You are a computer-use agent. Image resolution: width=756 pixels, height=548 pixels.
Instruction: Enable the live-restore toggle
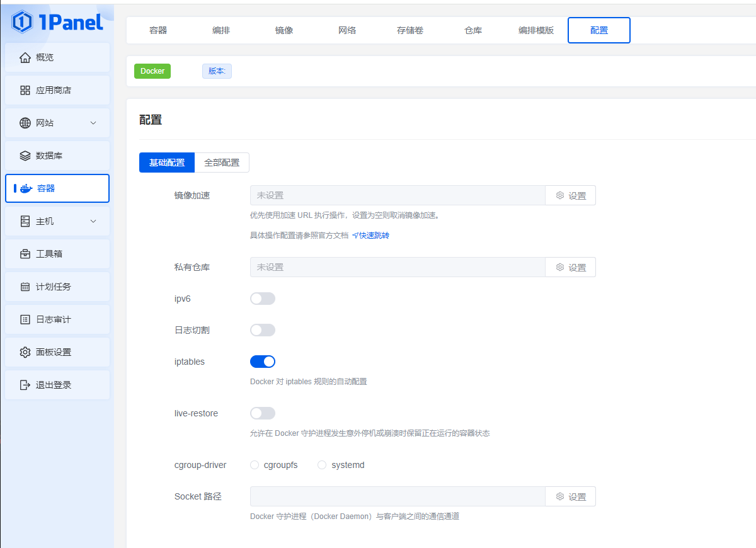coord(263,413)
